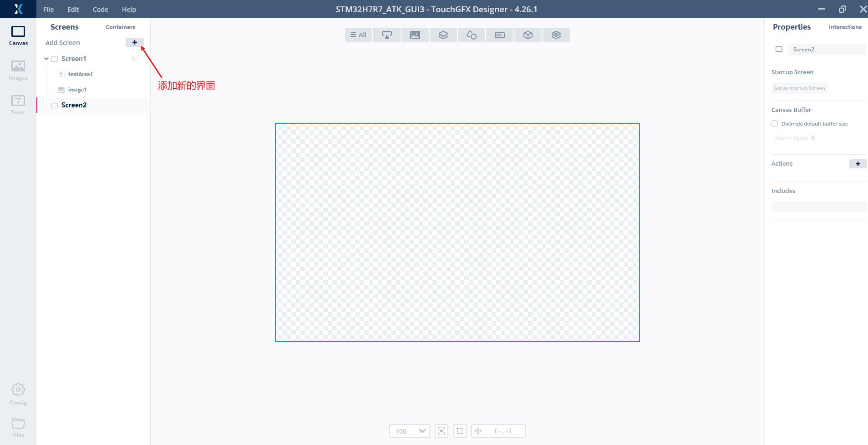Click the Actions heading
The height and width of the screenshot is (445, 868).
[782, 163]
